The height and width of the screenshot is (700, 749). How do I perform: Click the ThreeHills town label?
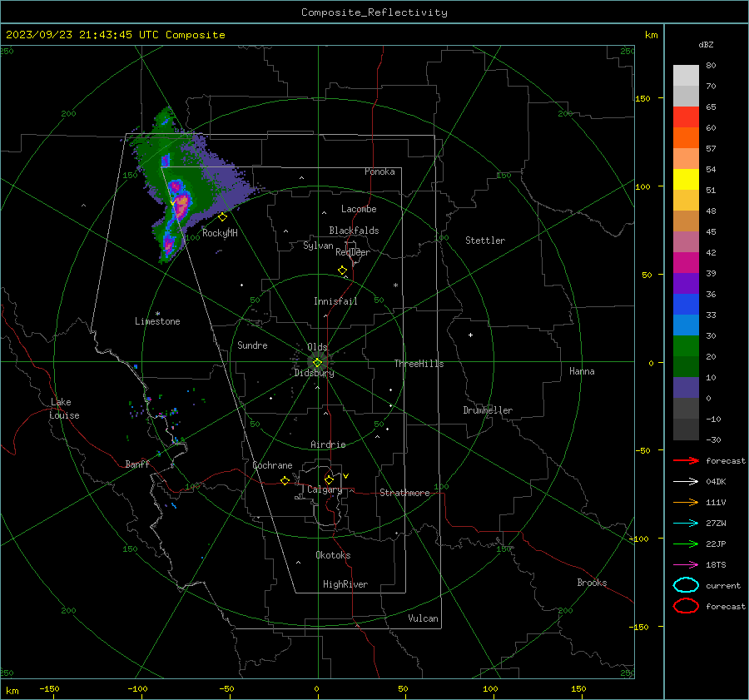[x=419, y=364]
